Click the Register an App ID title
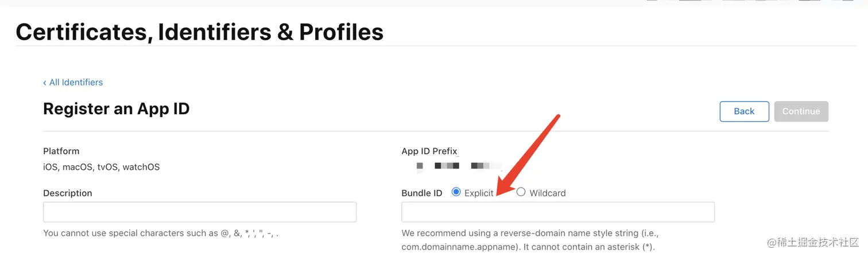This screenshot has width=868, height=257. coord(116,108)
